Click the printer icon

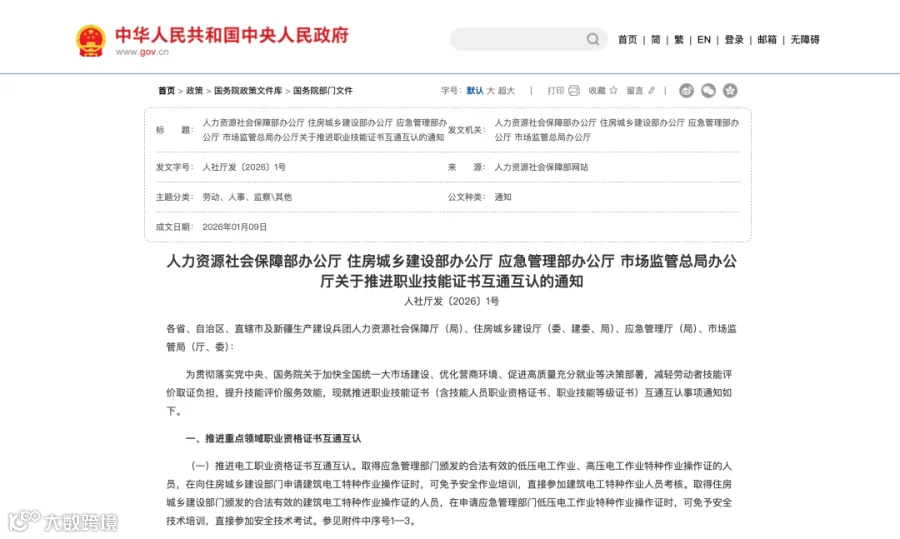574,91
